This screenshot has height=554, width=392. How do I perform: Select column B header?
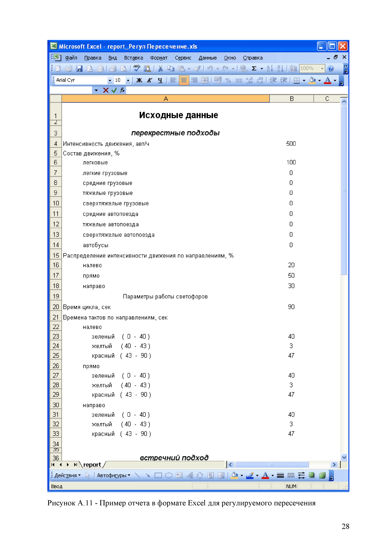pos(292,99)
